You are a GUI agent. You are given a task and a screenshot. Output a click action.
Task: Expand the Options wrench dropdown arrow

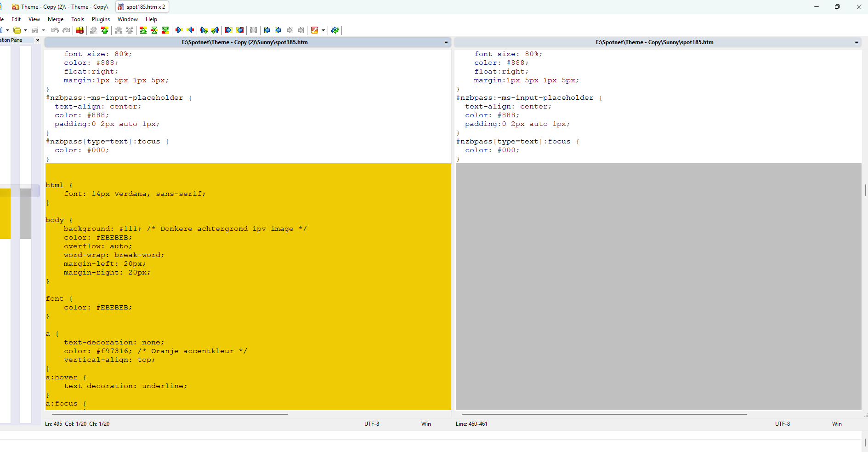coord(323,30)
